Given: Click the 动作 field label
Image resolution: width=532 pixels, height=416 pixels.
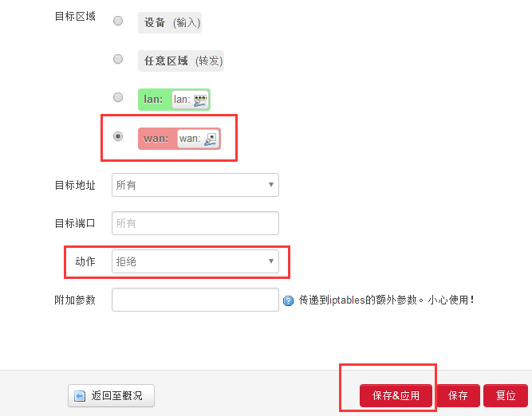Looking at the screenshot, I should 85,261.
